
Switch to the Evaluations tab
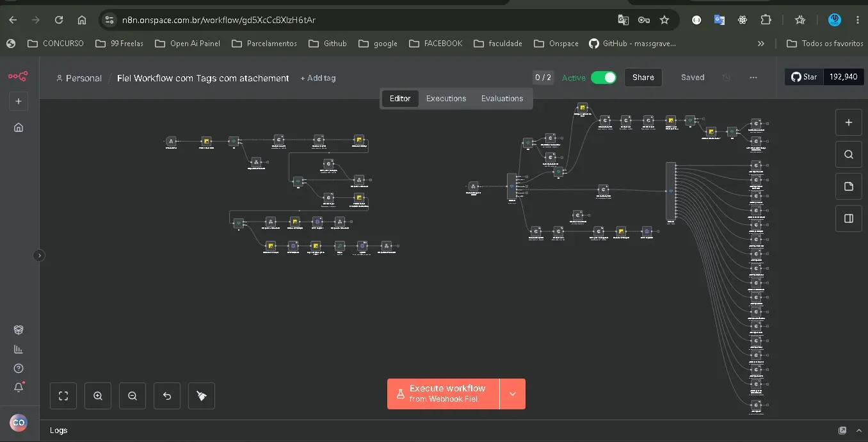[502, 99]
